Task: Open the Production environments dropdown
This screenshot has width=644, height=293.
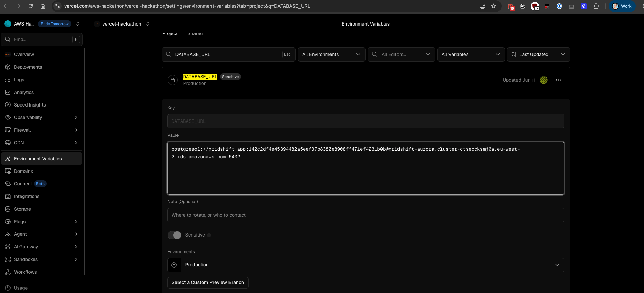Action: coord(366,265)
